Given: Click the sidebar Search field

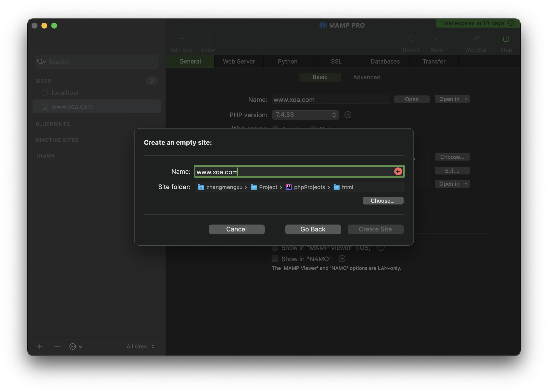Looking at the screenshot, I should (x=96, y=62).
